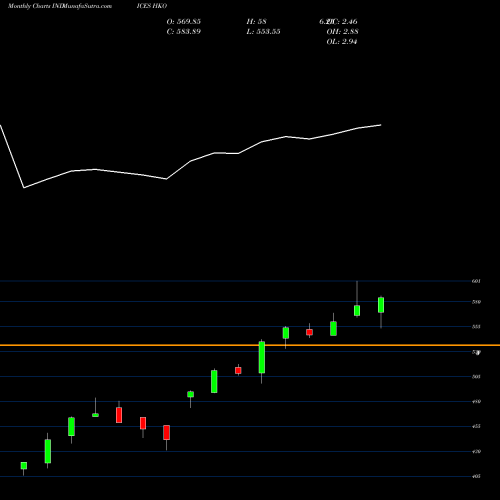500x500 pixels.
Task: Click the 601 price axis label
Action: pos(476,281)
